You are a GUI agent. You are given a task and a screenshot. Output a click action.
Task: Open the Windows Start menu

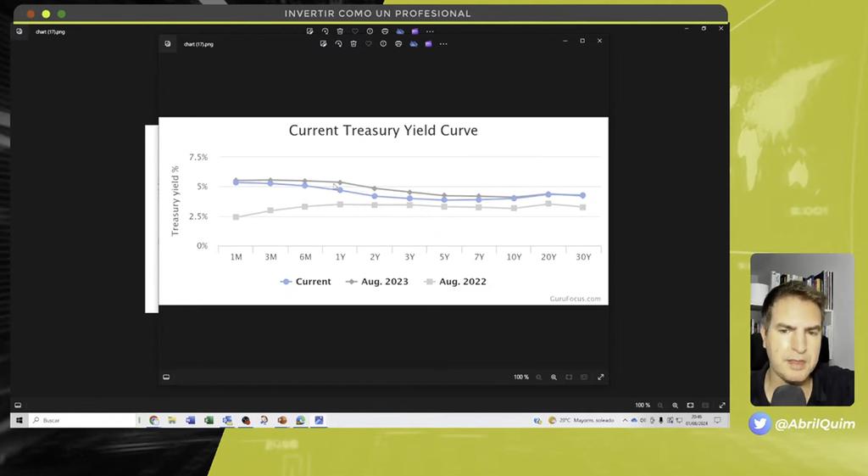click(17, 420)
